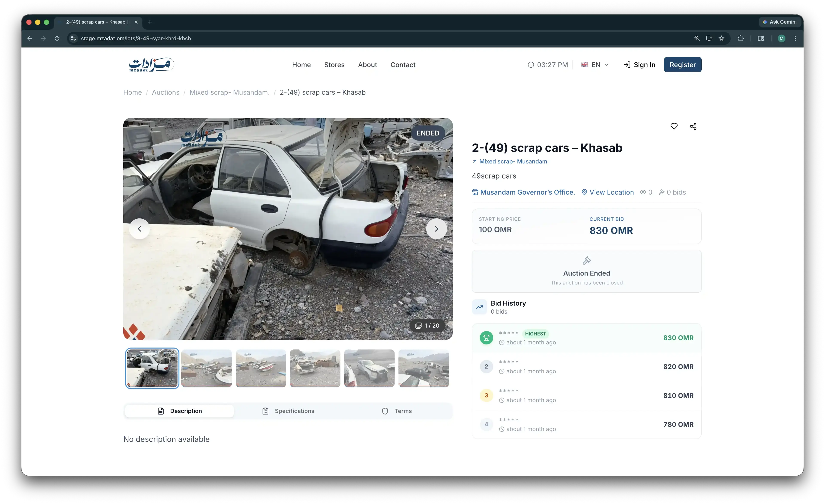Go to Contact page
825x504 pixels.
pyautogui.click(x=403, y=65)
